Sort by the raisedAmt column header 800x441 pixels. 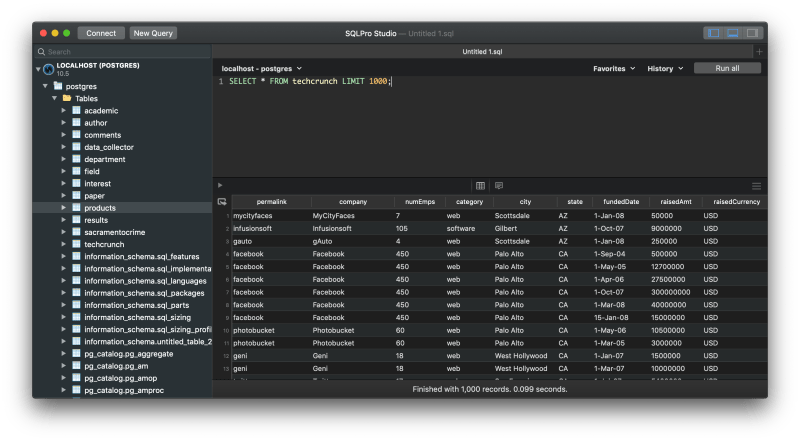tap(676, 202)
